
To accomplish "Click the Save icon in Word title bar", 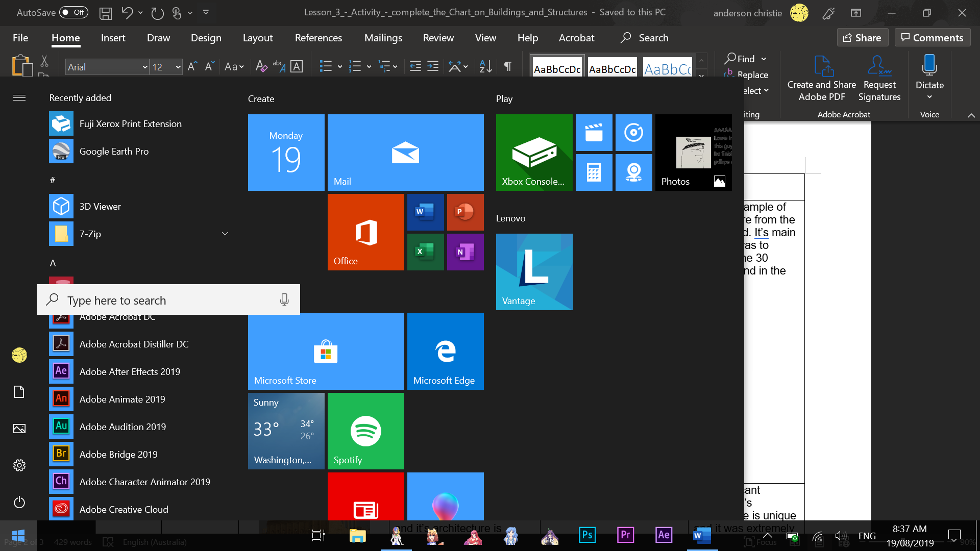I will click(x=105, y=13).
